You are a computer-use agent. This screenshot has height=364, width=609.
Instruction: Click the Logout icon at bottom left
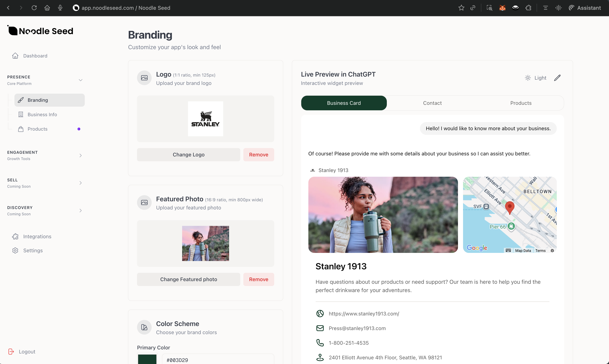point(11,351)
